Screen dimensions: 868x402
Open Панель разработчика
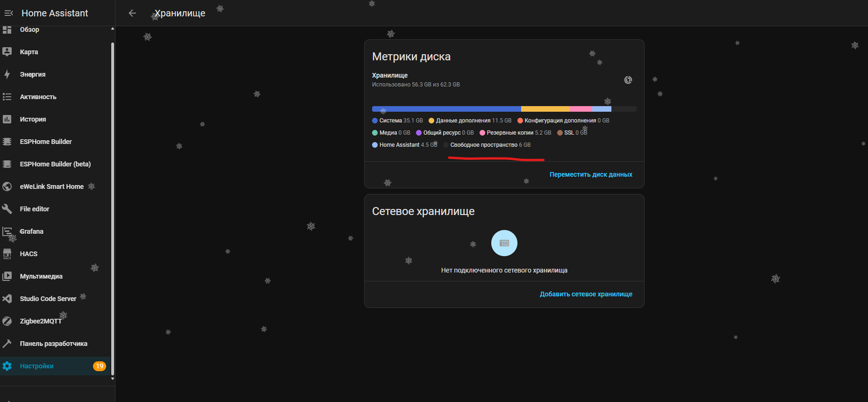click(x=53, y=344)
